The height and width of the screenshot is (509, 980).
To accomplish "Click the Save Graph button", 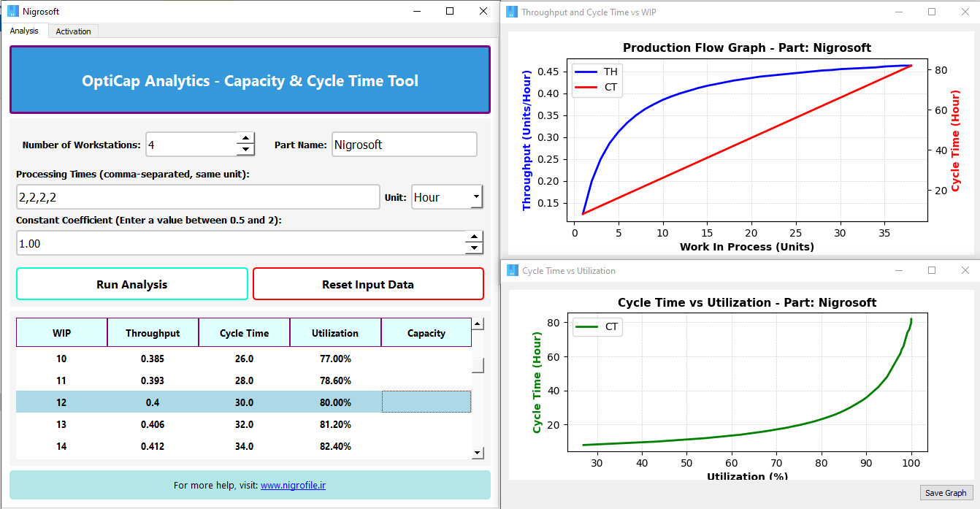I will (x=945, y=493).
